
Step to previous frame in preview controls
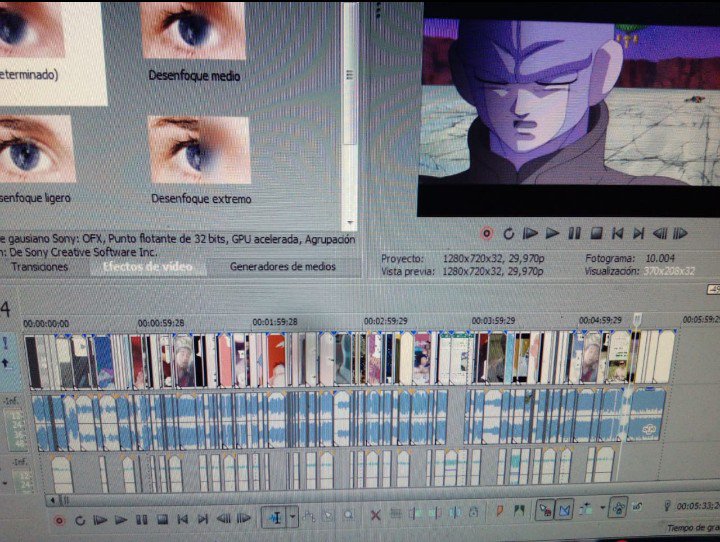[x=660, y=233]
